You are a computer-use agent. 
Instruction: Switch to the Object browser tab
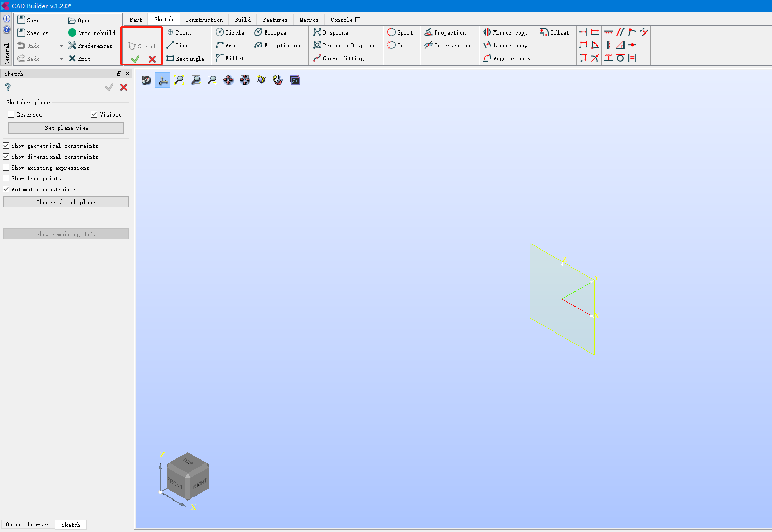tap(27, 524)
